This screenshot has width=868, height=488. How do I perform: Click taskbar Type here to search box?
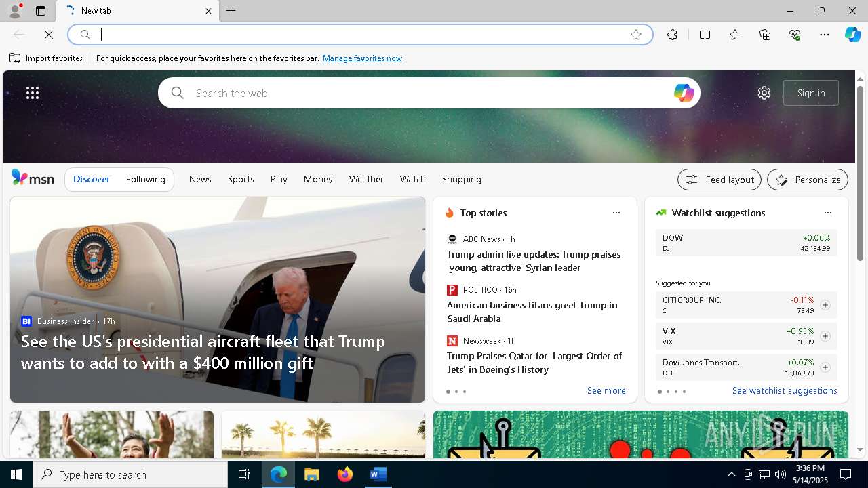(130, 474)
